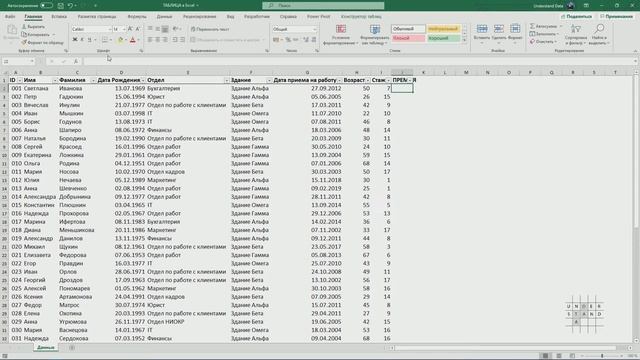Decrease indent
640x360 pixels.
[x=175, y=40]
